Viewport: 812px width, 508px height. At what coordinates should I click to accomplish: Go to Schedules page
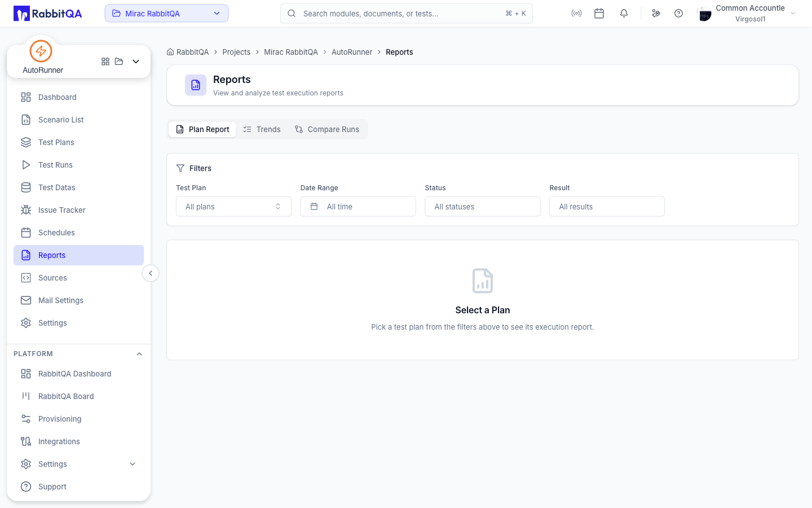(78, 233)
